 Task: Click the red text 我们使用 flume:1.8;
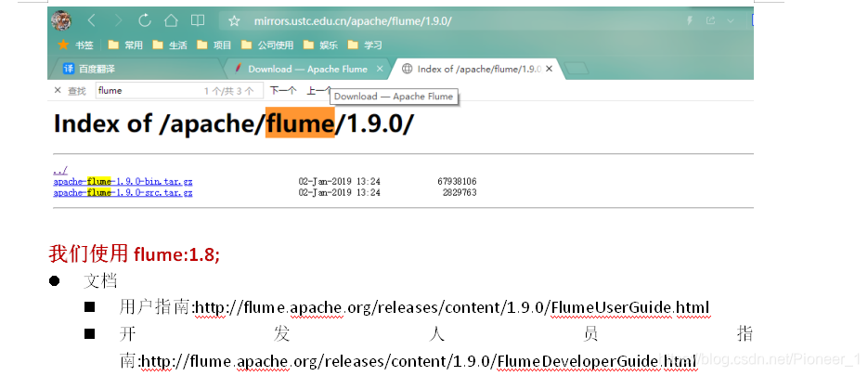tap(135, 254)
